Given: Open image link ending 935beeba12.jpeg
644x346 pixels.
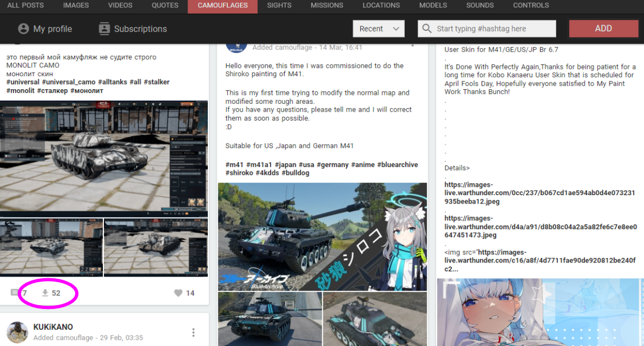Looking at the screenshot, I should pos(540,193).
